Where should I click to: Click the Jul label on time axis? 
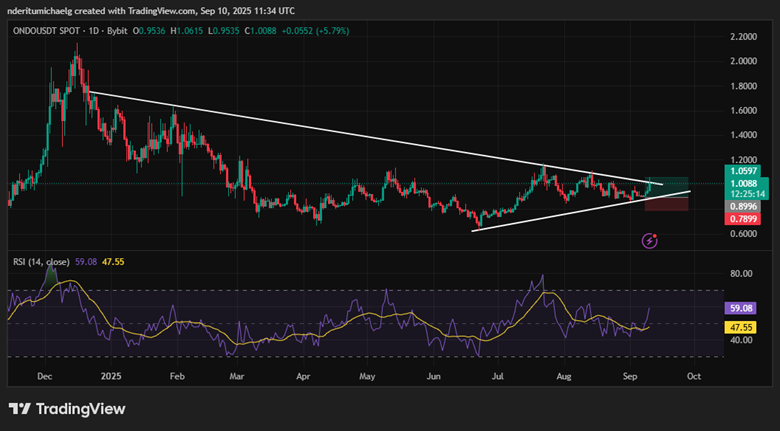(497, 376)
